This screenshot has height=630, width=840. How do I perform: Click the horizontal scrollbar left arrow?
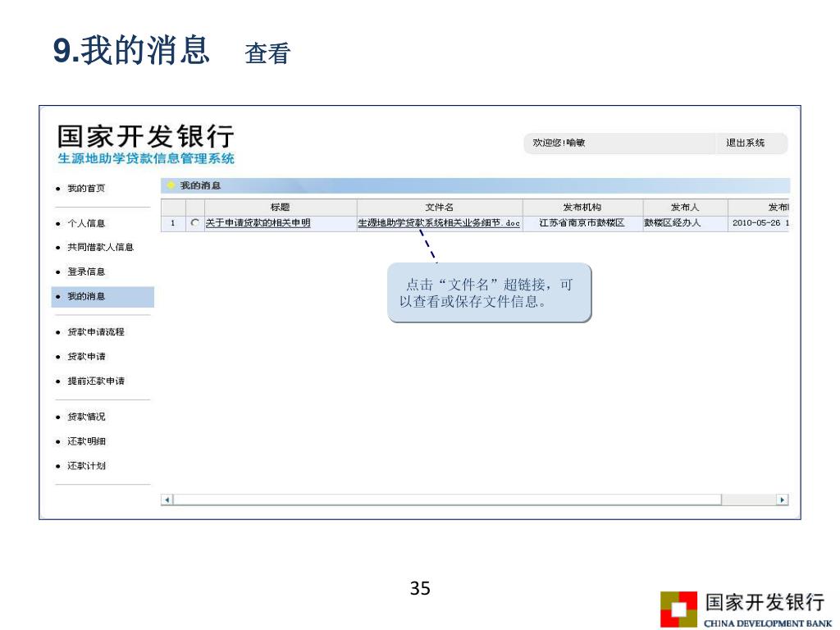point(167,500)
